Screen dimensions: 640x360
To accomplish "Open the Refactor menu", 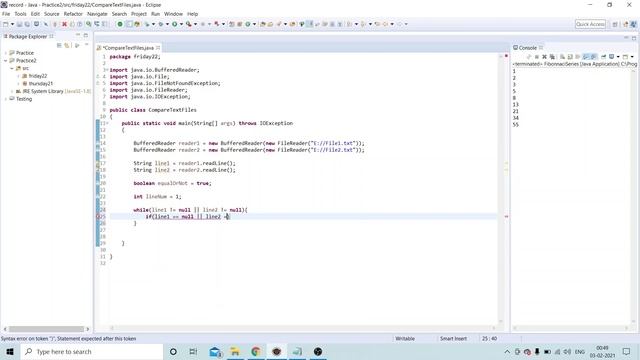I will pyautogui.click(x=73, y=14).
